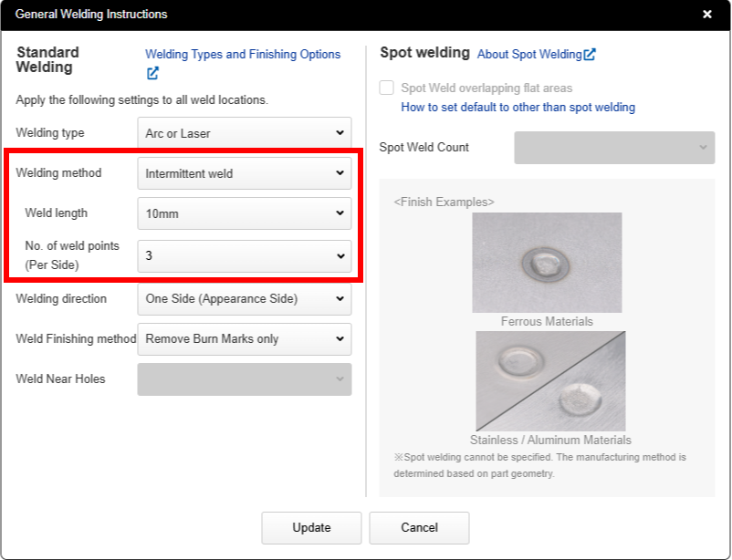This screenshot has height=560, width=732.
Task: Open the Welding direction dropdown
Action: click(x=244, y=299)
